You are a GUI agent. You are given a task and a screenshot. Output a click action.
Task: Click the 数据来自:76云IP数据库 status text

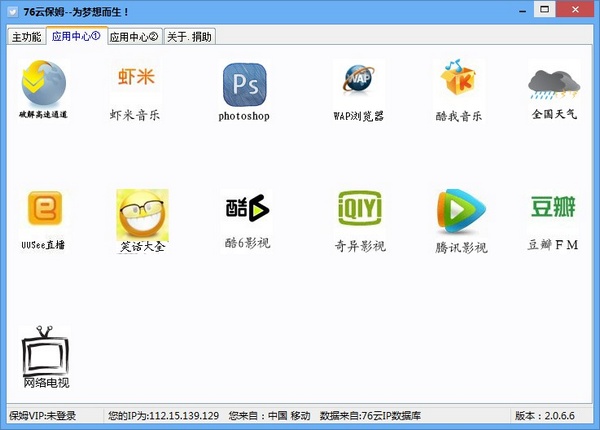pos(370,415)
